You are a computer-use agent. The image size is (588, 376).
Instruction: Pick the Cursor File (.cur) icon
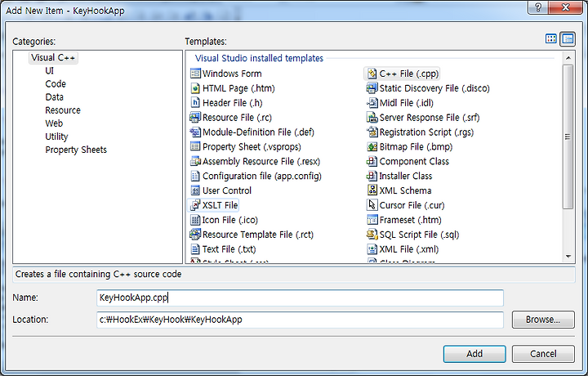click(x=372, y=205)
